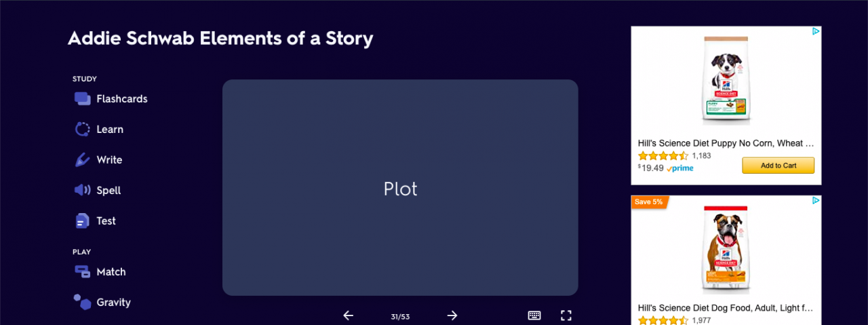The height and width of the screenshot is (325, 868).
Task: Start the Test mode icon
Action: pos(83,221)
